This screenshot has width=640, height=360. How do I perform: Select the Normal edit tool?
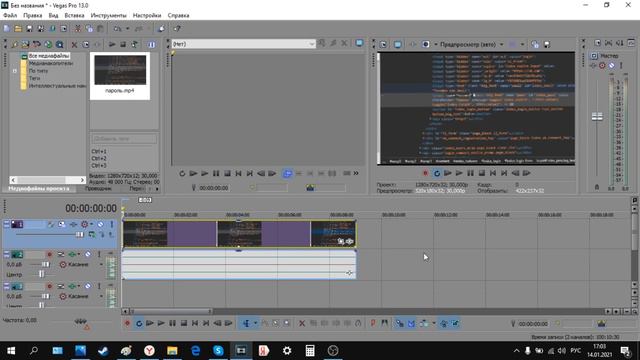pyautogui.click(x=247, y=323)
